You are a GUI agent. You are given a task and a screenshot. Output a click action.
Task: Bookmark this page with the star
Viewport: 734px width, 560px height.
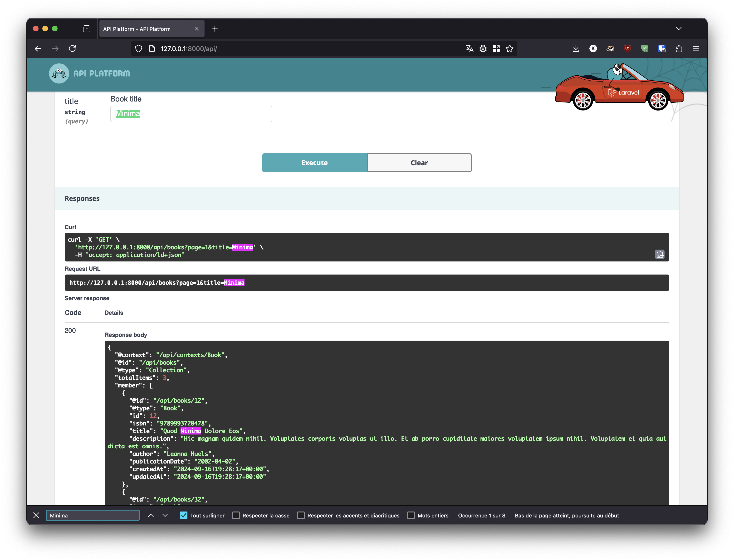tap(509, 49)
